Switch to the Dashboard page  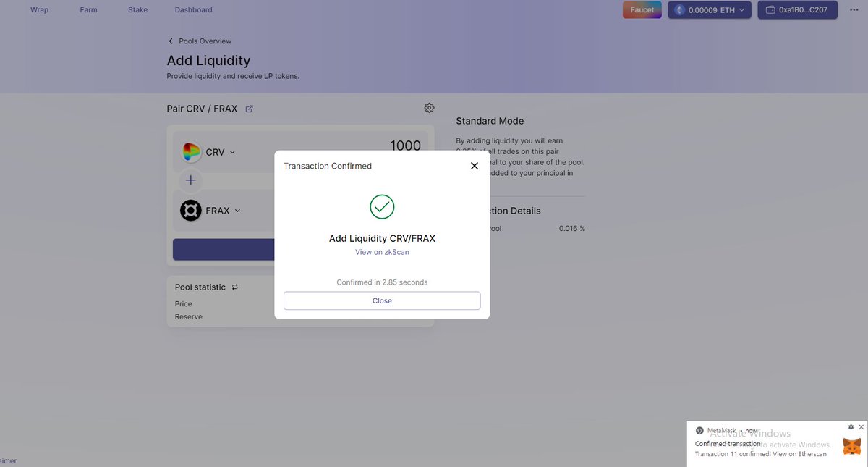[194, 10]
